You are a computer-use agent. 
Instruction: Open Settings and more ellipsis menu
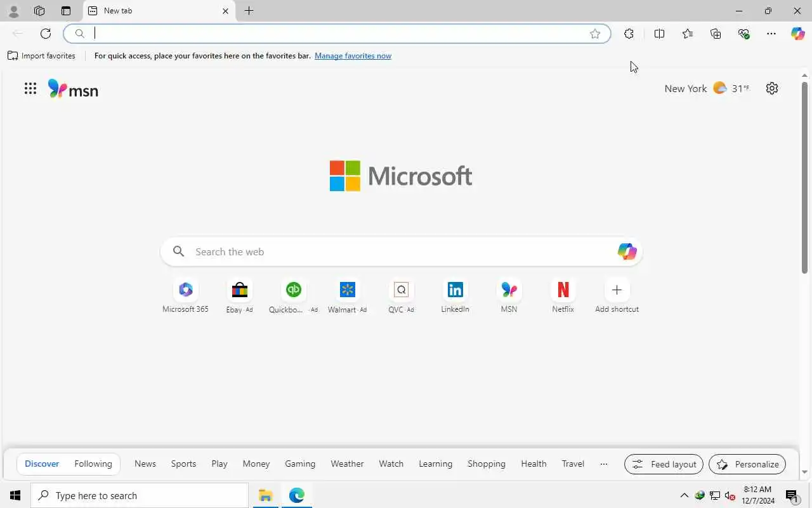coord(771,34)
